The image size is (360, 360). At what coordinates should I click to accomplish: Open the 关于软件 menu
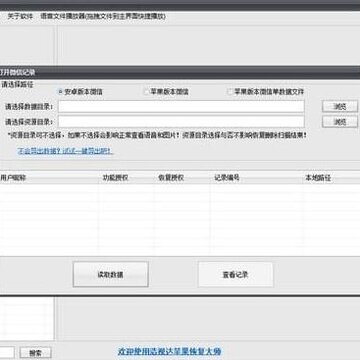pos(20,16)
